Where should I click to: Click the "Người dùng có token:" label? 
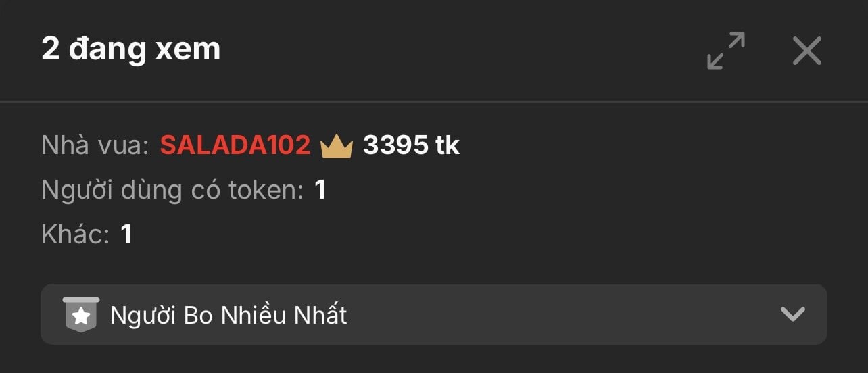pyautogui.click(x=173, y=191)
